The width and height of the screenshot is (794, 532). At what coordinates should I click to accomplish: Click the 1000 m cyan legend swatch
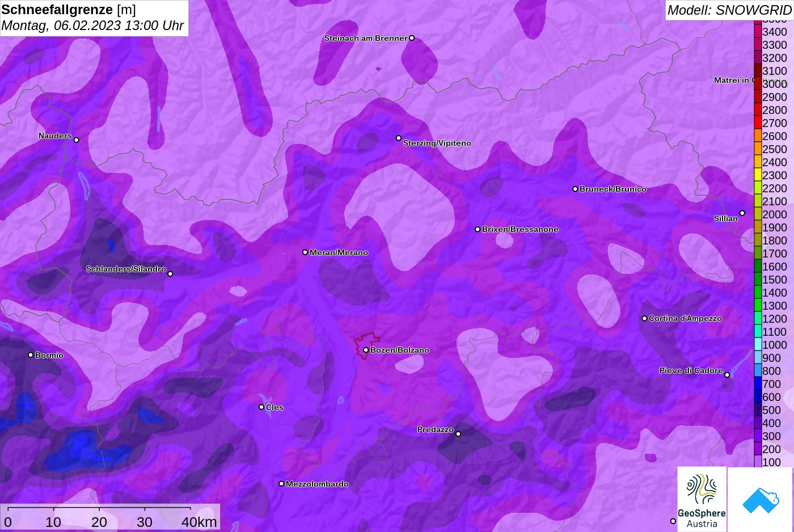click(x=758, y=344)
